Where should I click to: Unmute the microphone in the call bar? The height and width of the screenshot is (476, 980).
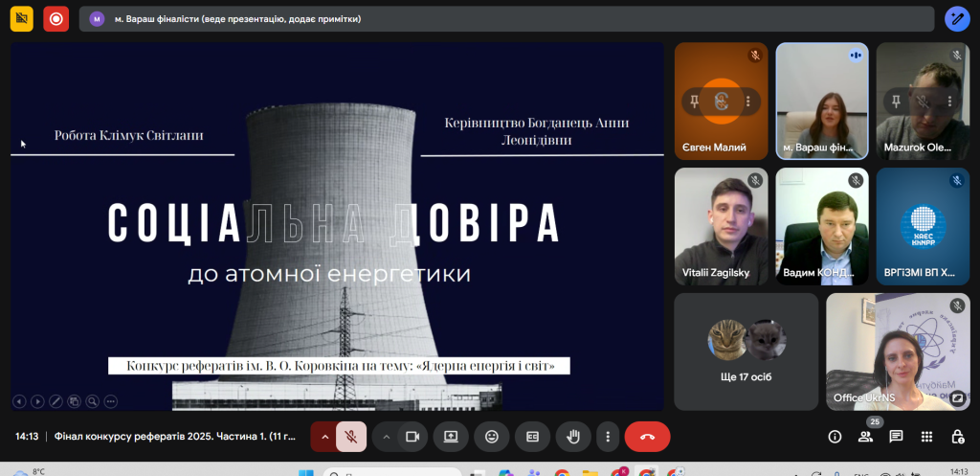351,437
